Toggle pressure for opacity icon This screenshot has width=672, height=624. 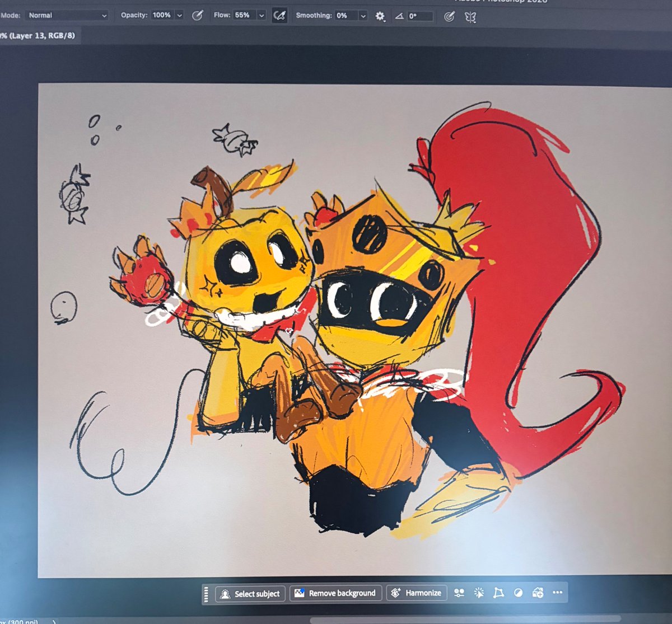pyautogui.click(x=197, y=16)
